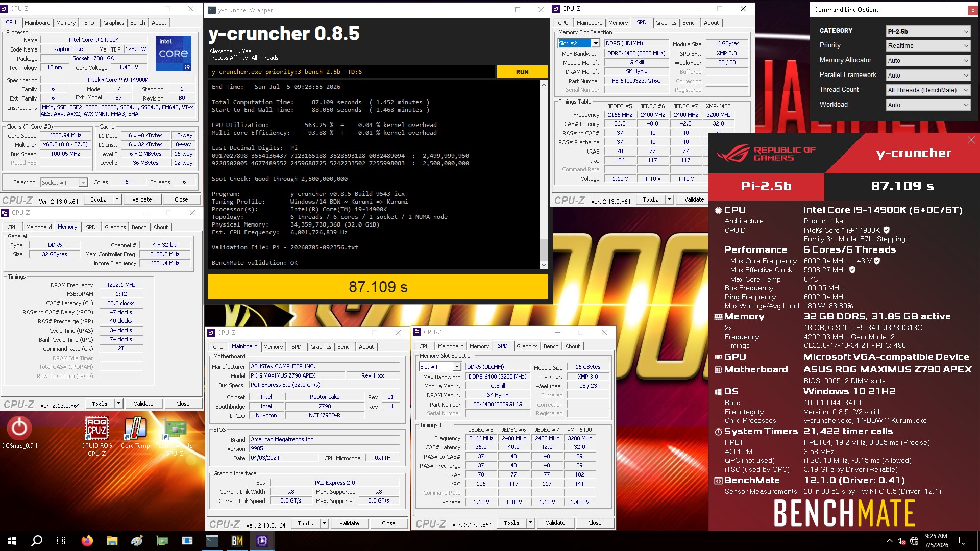Open Windows Start menu
This screenshot has width=980, height=551.
(12, 541)
